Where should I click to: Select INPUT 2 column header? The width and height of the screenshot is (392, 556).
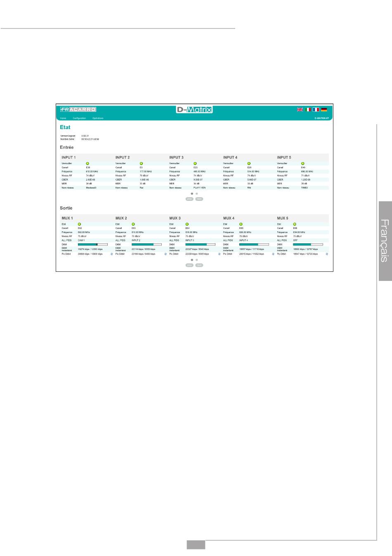[123, 158]
